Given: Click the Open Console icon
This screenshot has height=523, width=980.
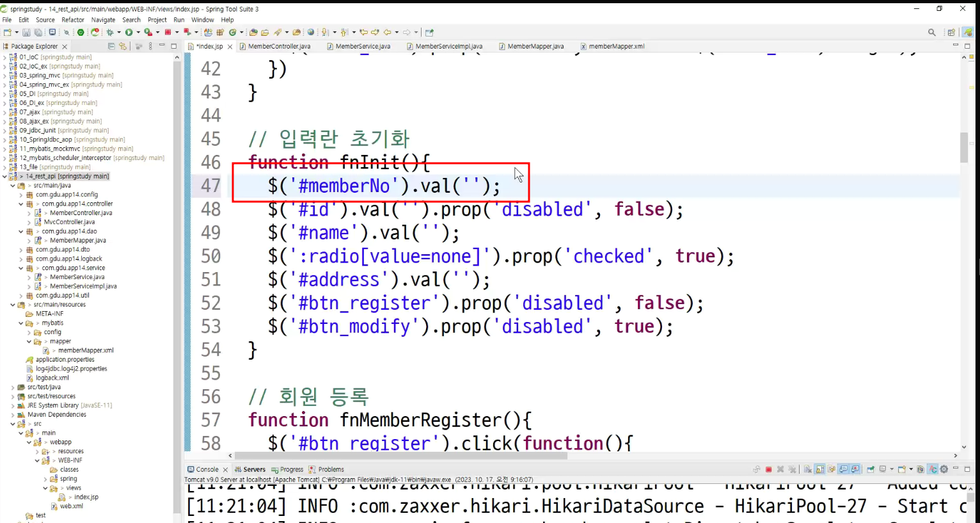Looking at the screenshot, I should [902, 469].
